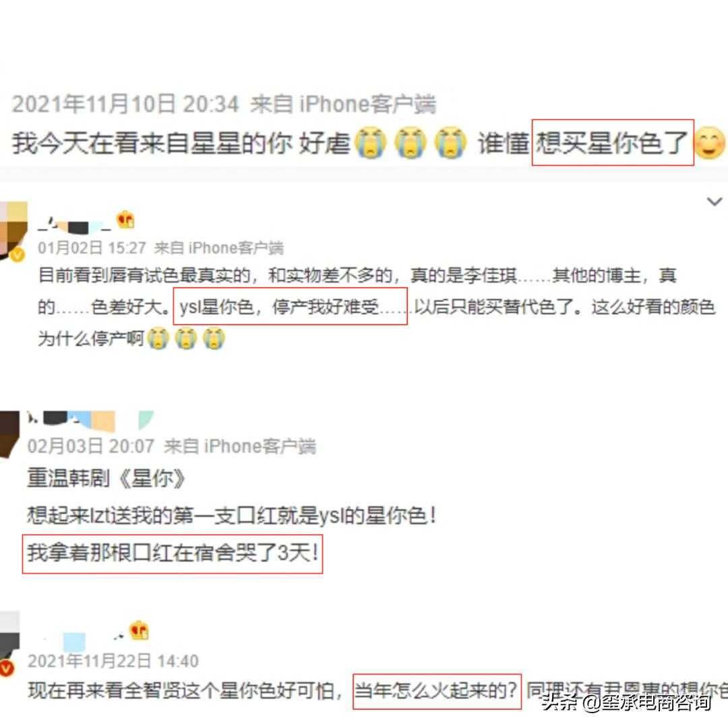Click the crown badge near 2021年11月22日 post
728x728 pixels.
tap(139, 630)
